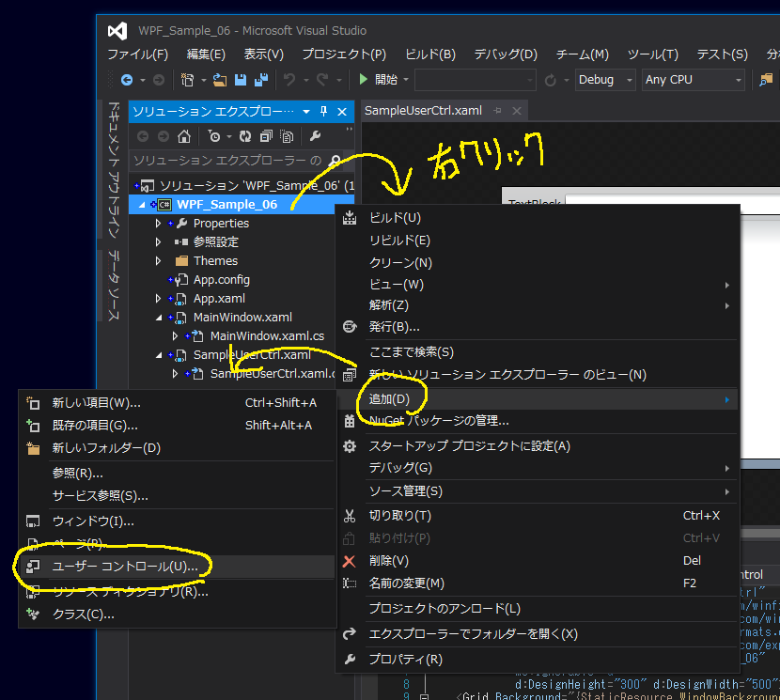Viewport: 780px width, 700px height.
Task: Expand the Properties tree node
Action: (x=158, y=224)
